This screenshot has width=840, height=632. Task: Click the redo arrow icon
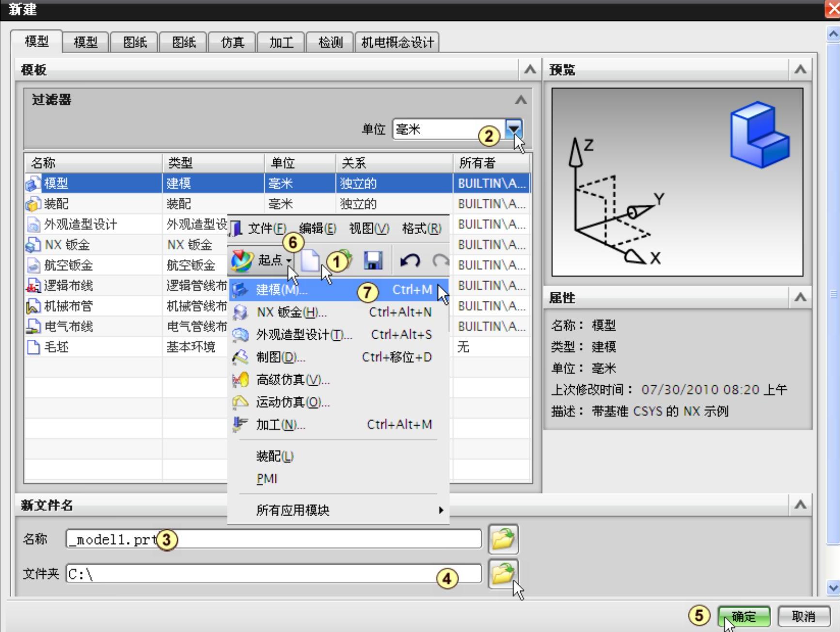click(441, 261)
